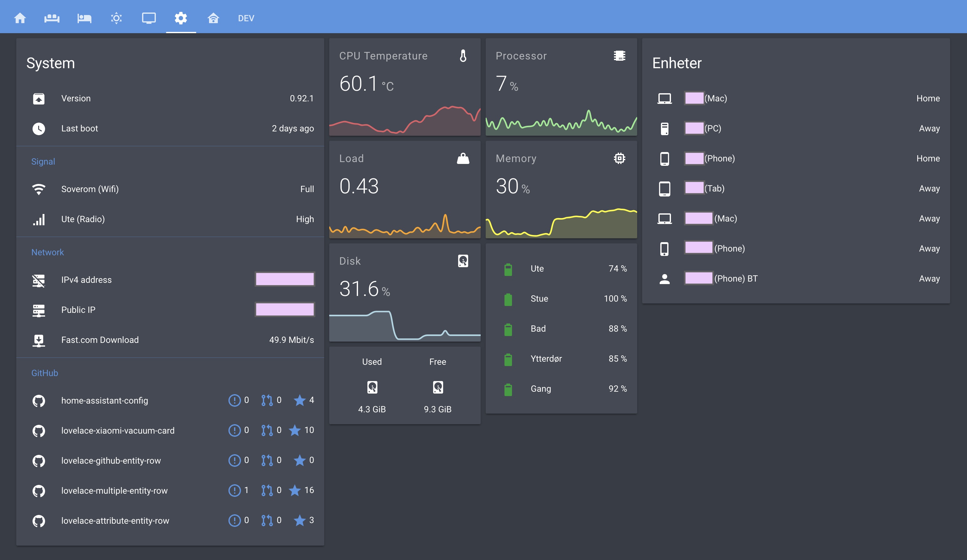The width and height of the screenshot is (967, 560).
Task: Open the lovelace-xiaomi-vacuum-card repository row
Action: coord(117,431)
